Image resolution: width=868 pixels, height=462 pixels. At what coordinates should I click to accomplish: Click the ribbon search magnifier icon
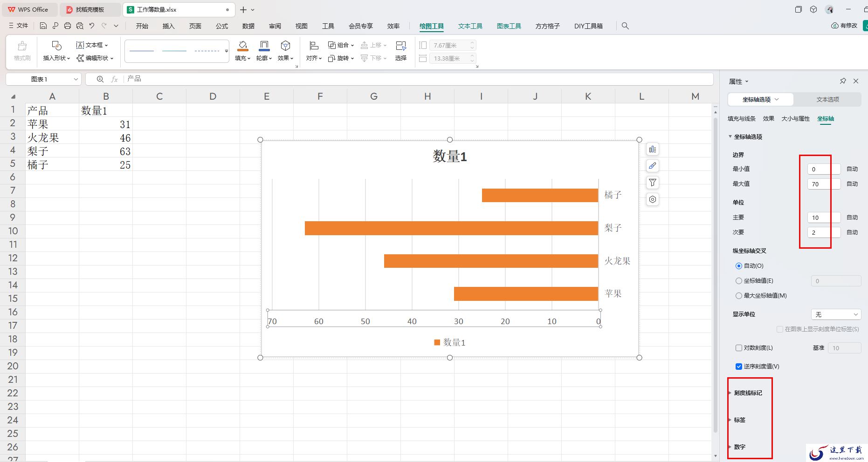[x=625, y=26]
